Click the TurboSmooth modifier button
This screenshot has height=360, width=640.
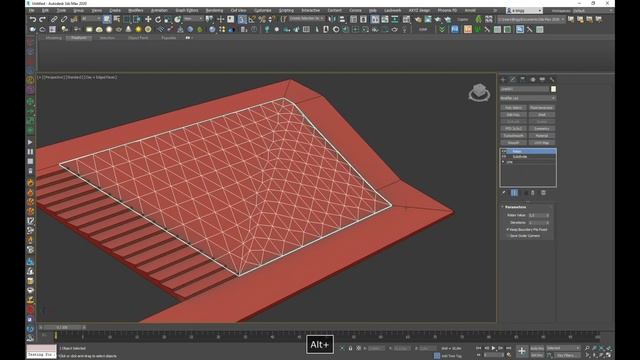[x=513, y=136]
